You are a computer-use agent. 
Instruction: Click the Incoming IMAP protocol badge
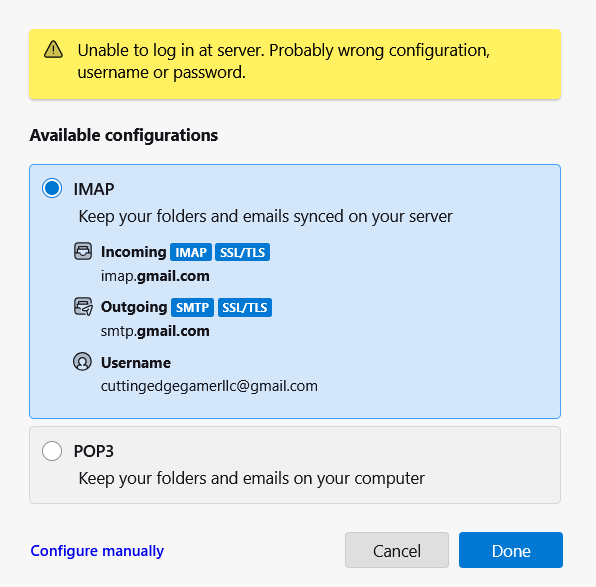pyautogui.click(x=191, y=252)
